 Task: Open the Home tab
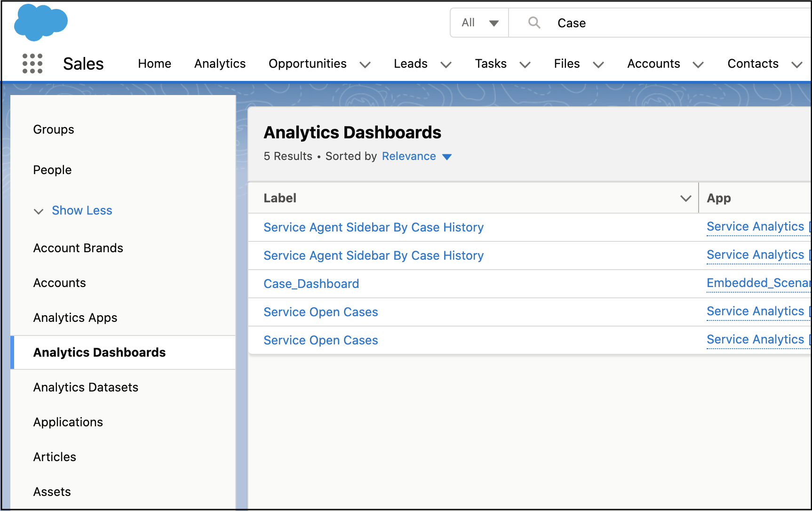tap(154, 64)
